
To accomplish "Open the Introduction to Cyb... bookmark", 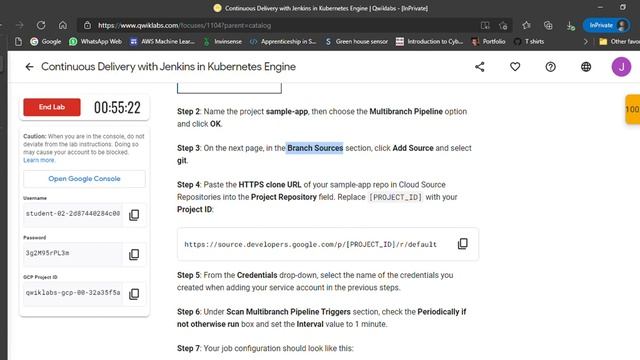I will click(429, 41).
